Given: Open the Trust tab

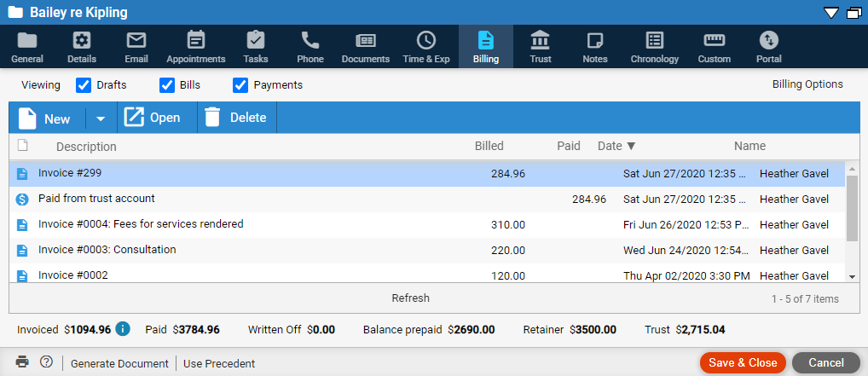Looking at the screenshot, I should pyautogui.click(x=541, y=47).
